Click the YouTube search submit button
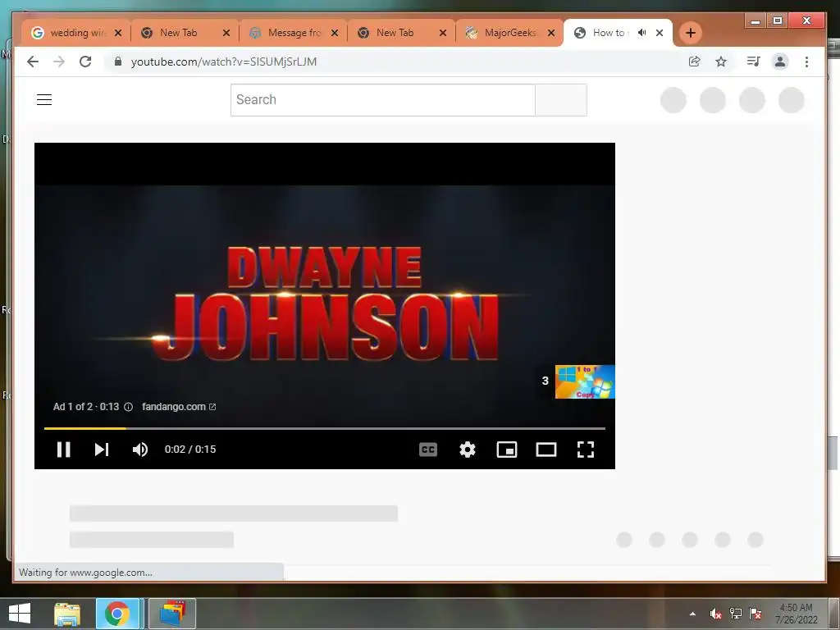The image size is (840, 630). (x=561, y=99)
